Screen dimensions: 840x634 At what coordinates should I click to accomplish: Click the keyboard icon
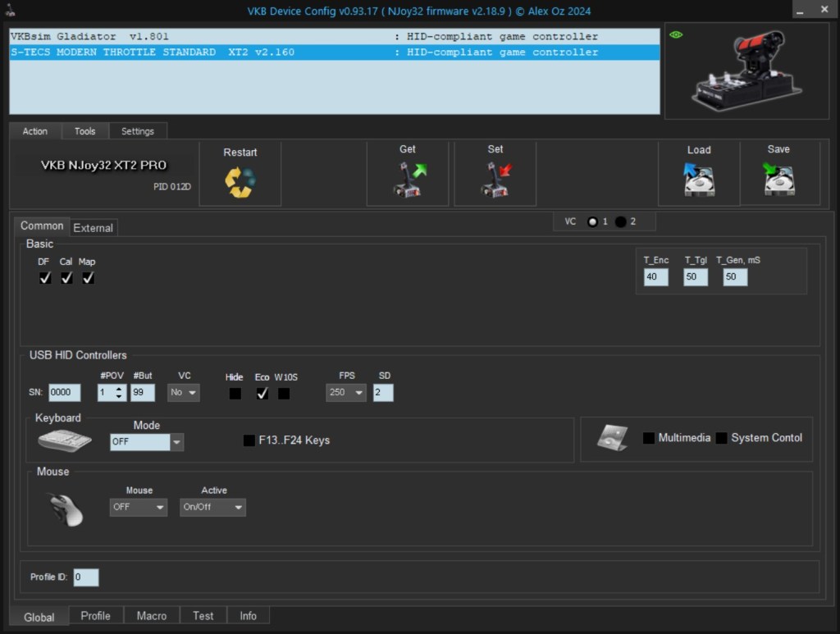(64, 440)
